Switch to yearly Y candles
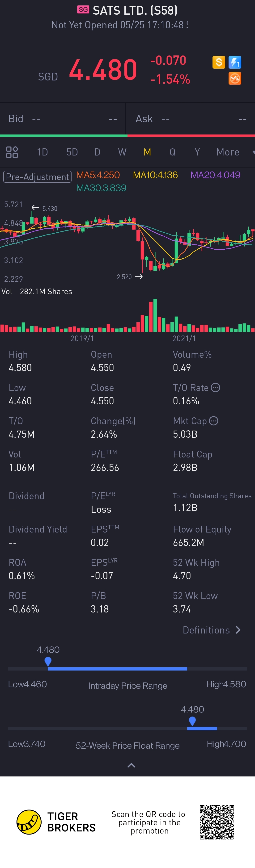255x868 pixels. click(x=197, y=152)
